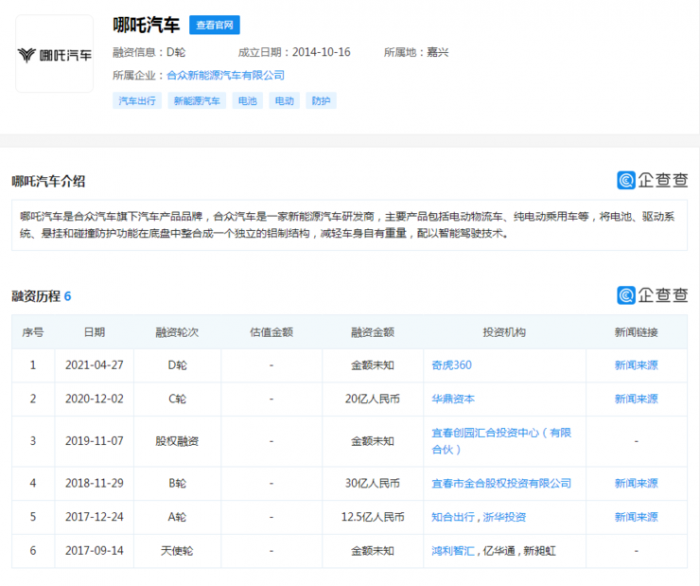Click the 融资轮次 column header

[177, 332]
